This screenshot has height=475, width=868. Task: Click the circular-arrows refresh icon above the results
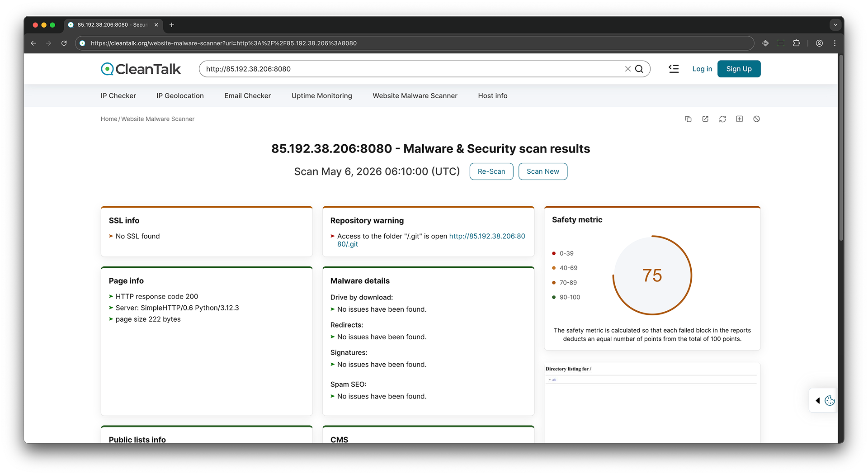point(722,119)
